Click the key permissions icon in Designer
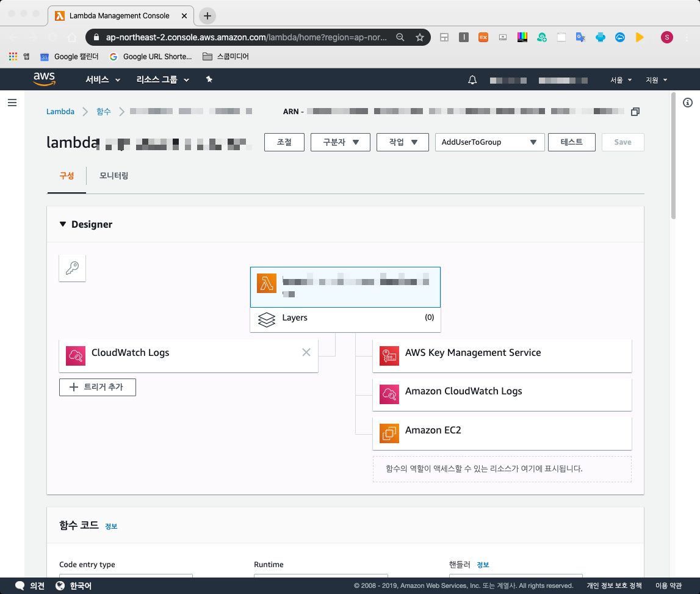 click(x=73, y=268)
